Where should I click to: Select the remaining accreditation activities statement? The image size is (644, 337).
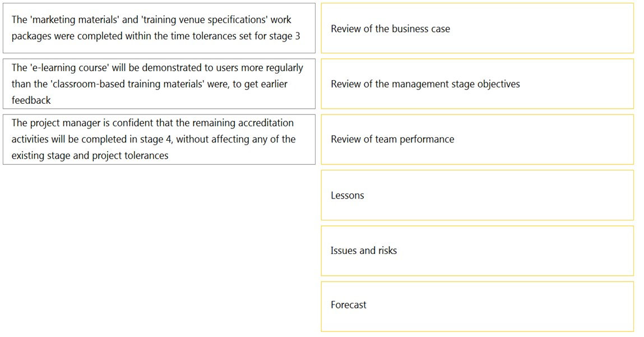159,139
